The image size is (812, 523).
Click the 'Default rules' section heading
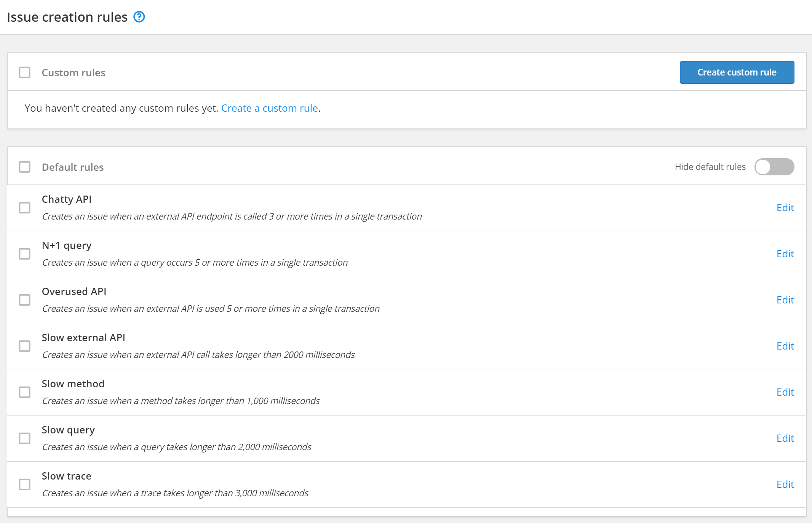click(73, 167)
